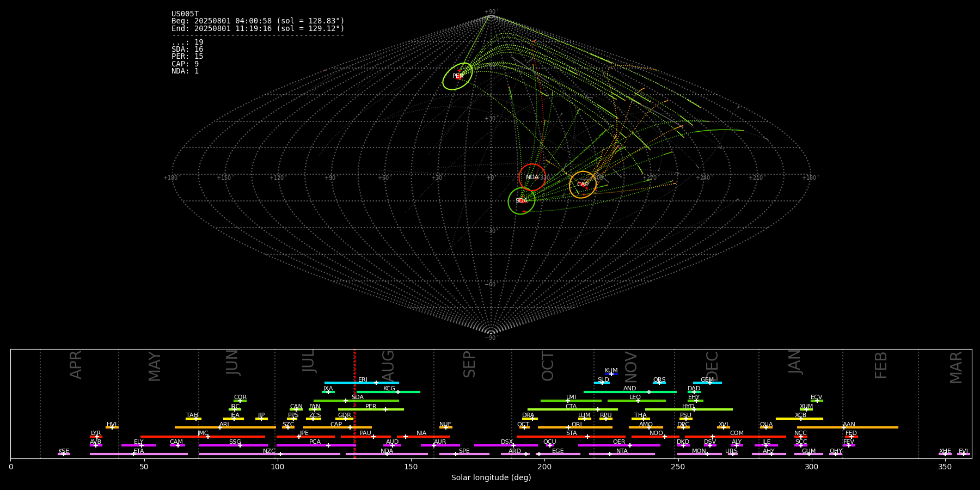980x490 pixels.
Task: Click the EVI shower bar in timeline
Action: pyautogui.click(x=964, y=454)
